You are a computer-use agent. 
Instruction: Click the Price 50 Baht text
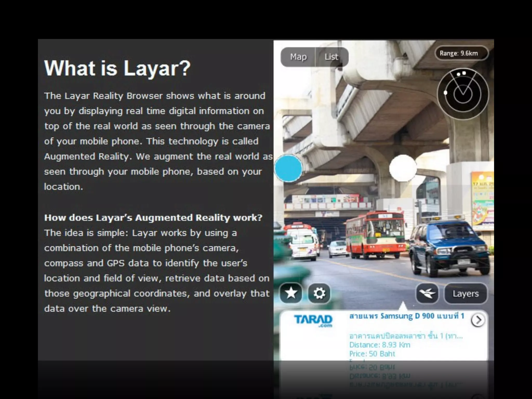click(x=372, y=354)
